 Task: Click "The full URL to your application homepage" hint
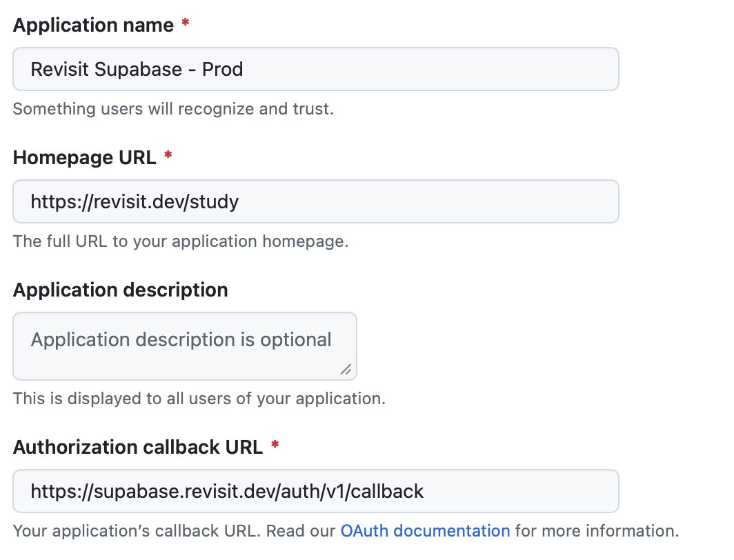click(x=180, y=241)
